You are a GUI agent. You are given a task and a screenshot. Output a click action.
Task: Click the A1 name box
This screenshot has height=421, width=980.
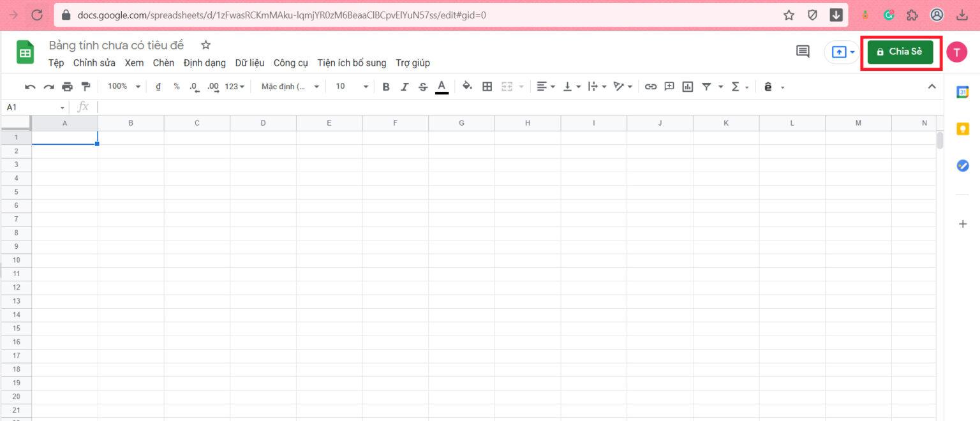pos(35,107)
